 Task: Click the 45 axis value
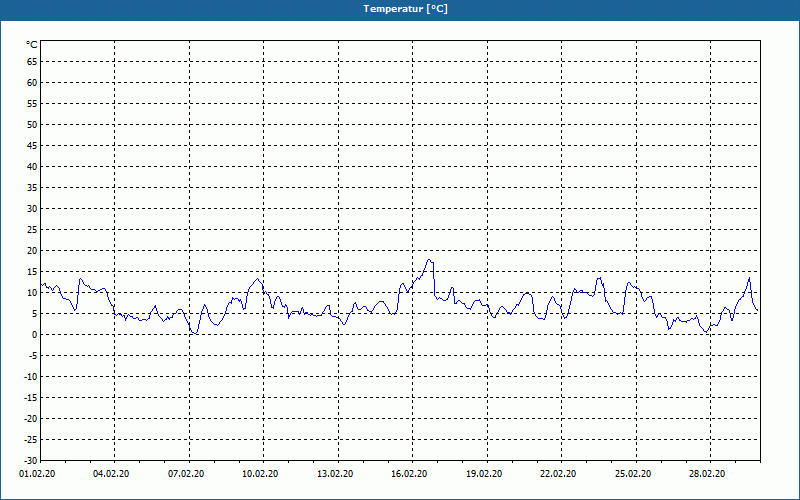tap(32, 145)
